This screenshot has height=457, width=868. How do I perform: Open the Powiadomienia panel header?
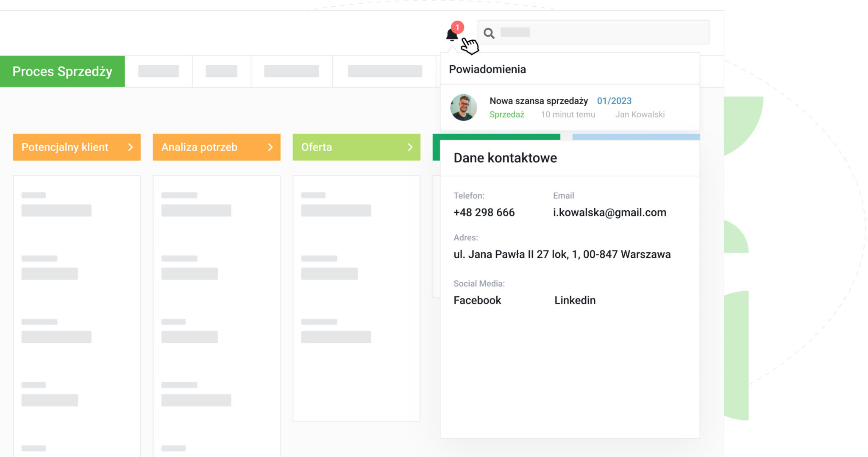[487, 69]
